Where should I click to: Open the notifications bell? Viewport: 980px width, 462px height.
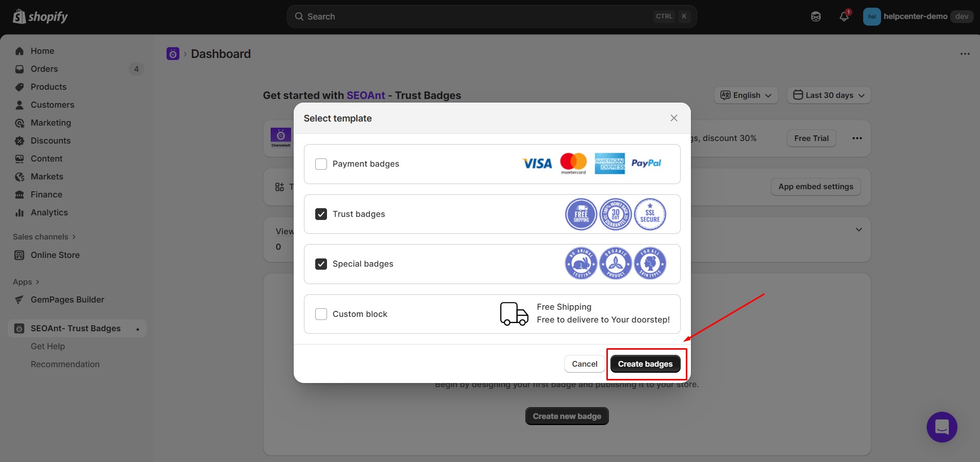844,16
